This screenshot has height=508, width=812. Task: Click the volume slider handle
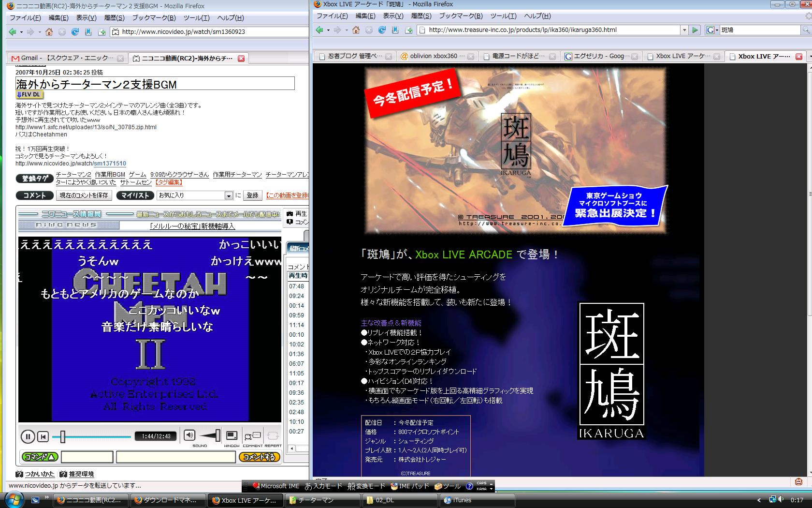pos(217,435)
